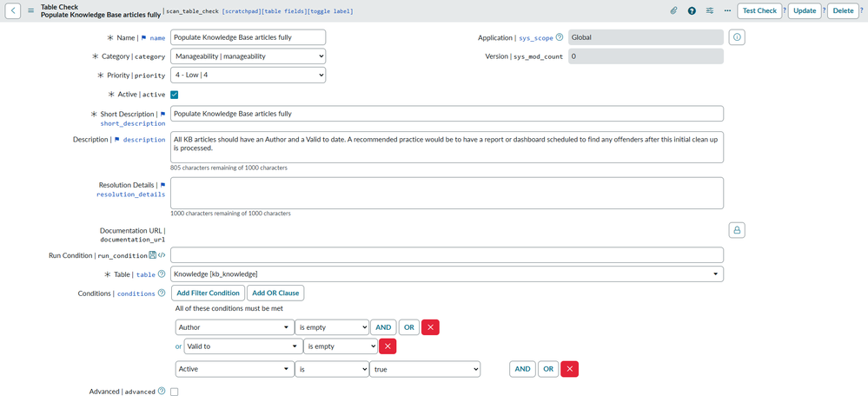The height and width of the screenshot is (402, 868).
Task: Uncheck the Active checkbox
Action: (x=175, y=95)
